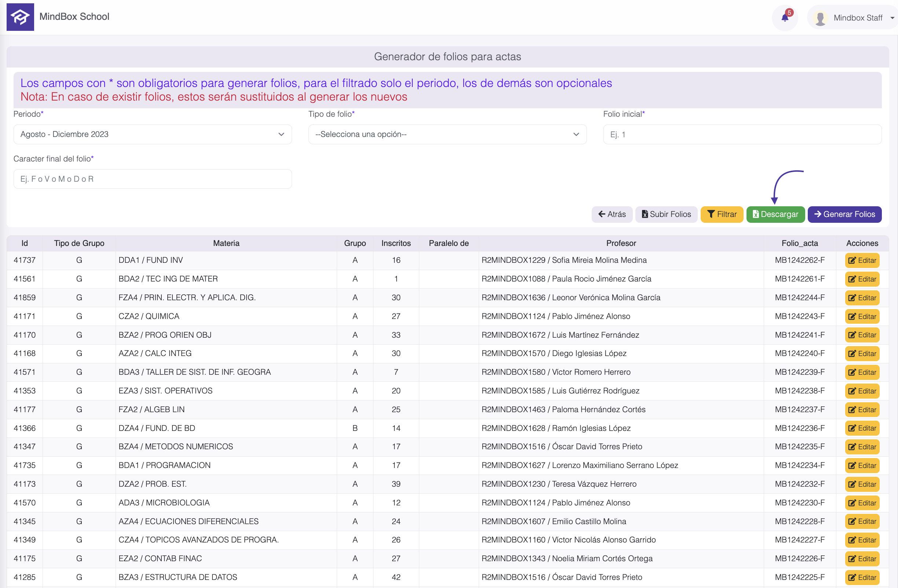This screenshot has width=898, height=588.
Task: Expand the Tipo de folio dropdown
Action: 447,134
